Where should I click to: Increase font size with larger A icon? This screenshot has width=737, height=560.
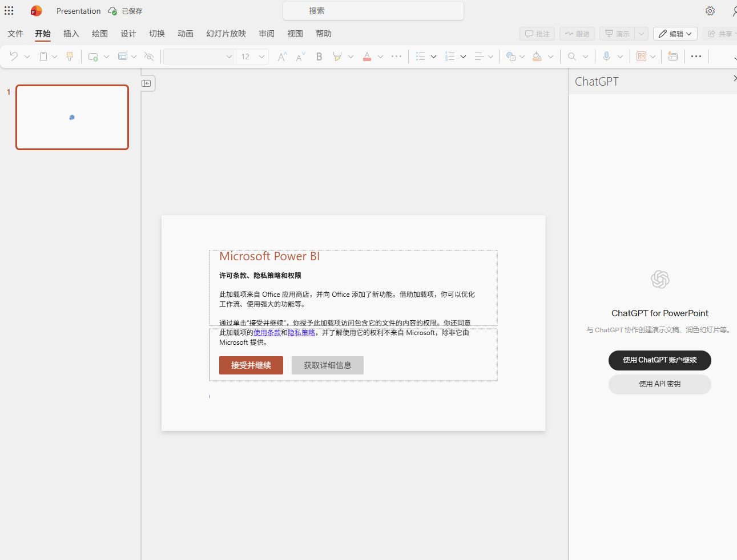(282, 57)
